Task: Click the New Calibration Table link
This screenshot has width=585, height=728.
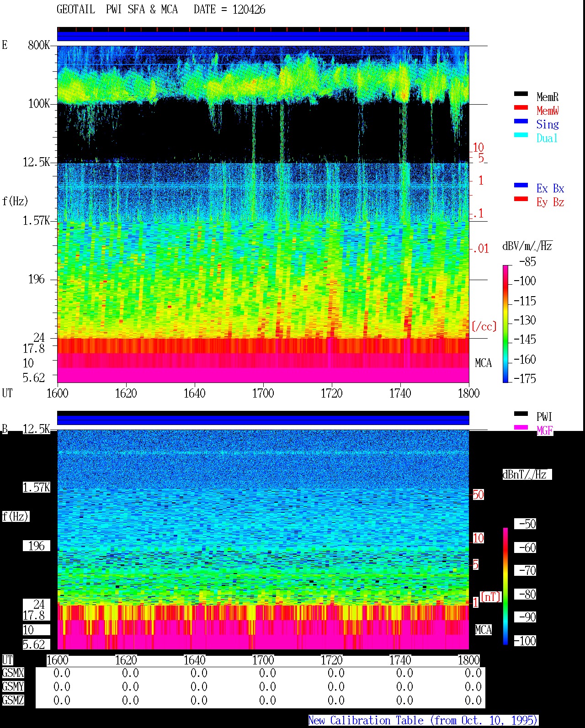Action: click(x=423, y=720)
